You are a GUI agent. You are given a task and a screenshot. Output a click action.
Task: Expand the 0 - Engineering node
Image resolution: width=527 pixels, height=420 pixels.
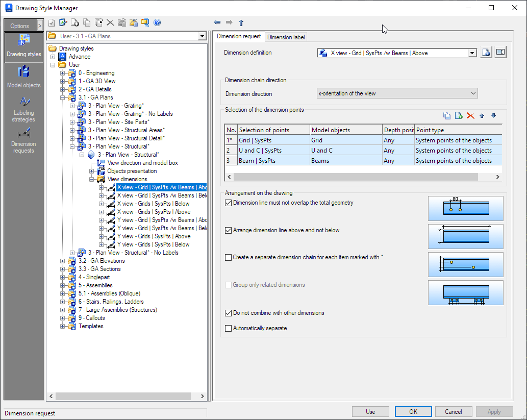[x=63, y=73]
